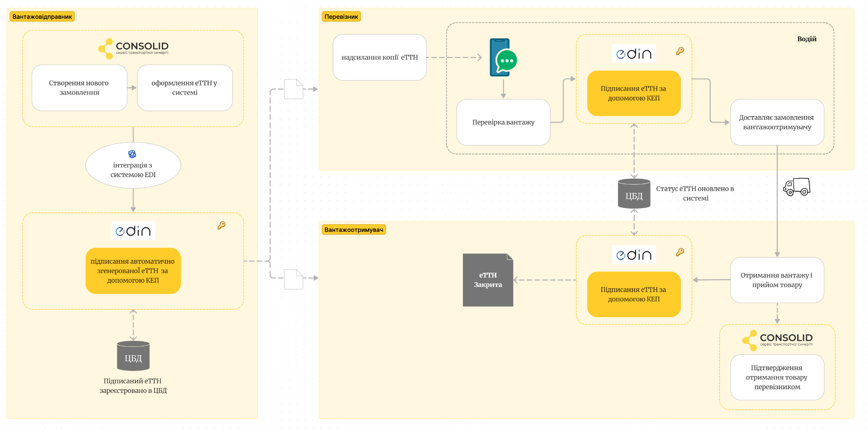Select the gray 'еТТН Закрита' document shape
The width and height of the screenshot is (868, 432).
(x=488, y=280)
